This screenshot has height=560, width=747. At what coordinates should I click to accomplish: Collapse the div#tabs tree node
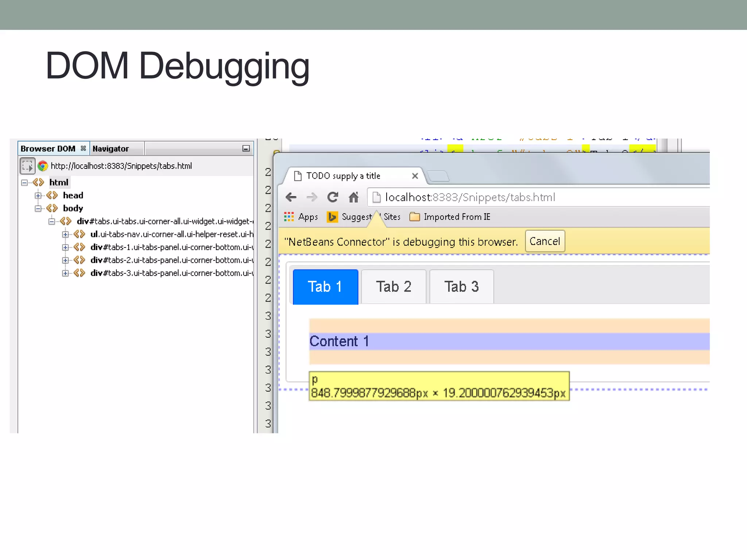[52, 222]
